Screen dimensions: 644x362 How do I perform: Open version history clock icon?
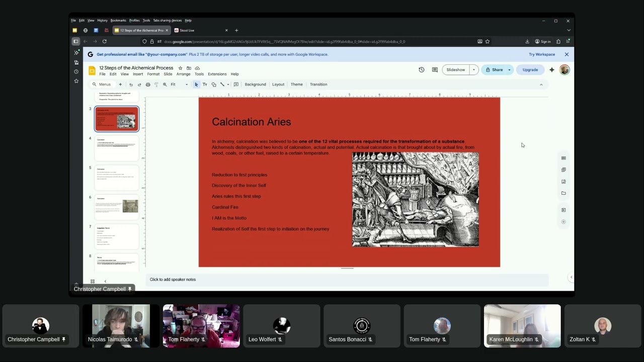pyautogui.click(x=422, y=70)
